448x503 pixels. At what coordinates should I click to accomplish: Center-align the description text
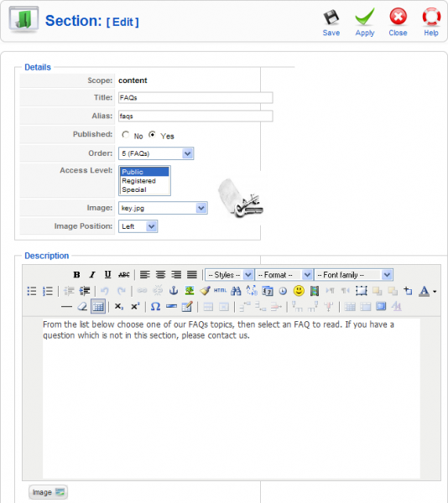coord(160,275)
